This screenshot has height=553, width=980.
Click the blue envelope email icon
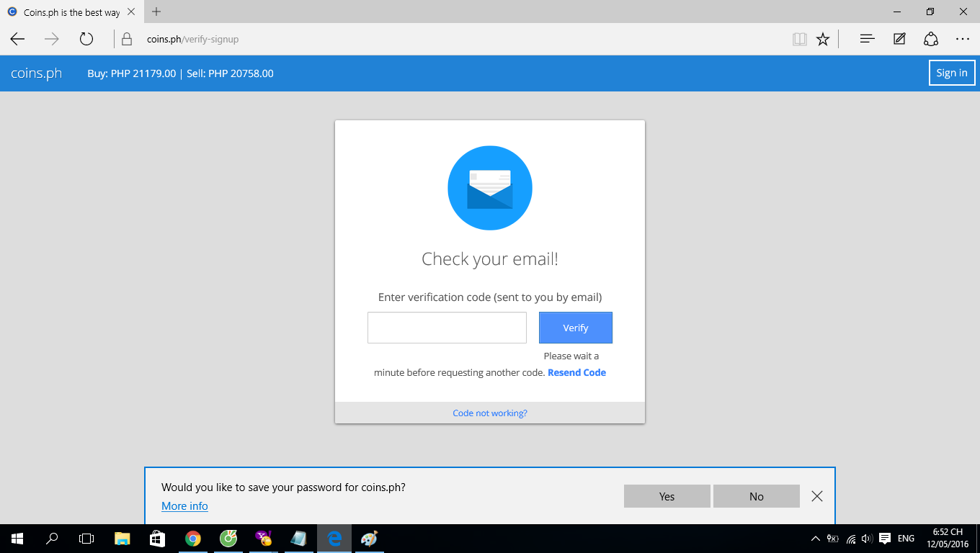coord(490,188)
